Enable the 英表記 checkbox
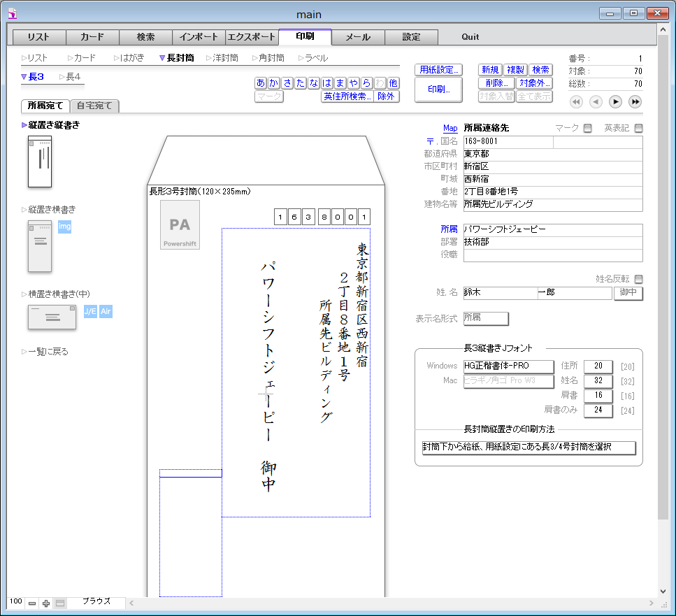The height and width of the screenshot is (616, 676). point(638,128)
